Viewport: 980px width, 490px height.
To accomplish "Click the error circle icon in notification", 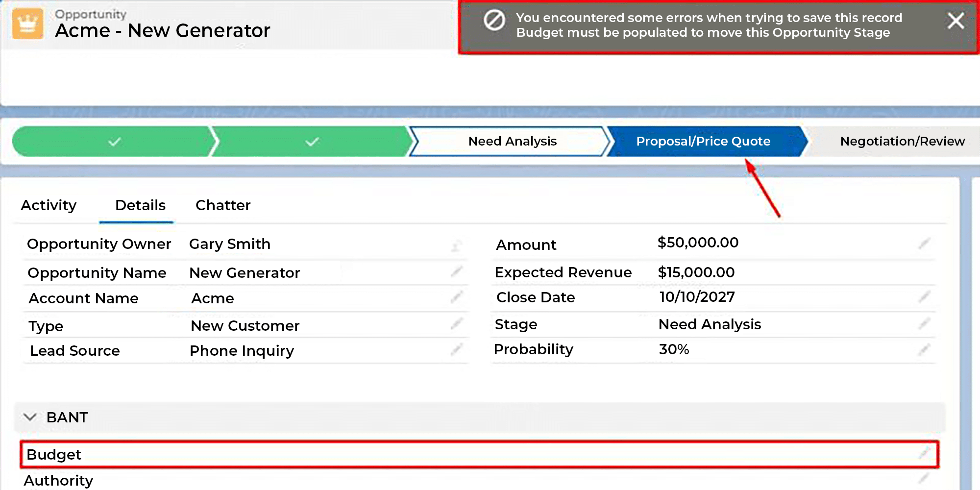I will point(494,21).
